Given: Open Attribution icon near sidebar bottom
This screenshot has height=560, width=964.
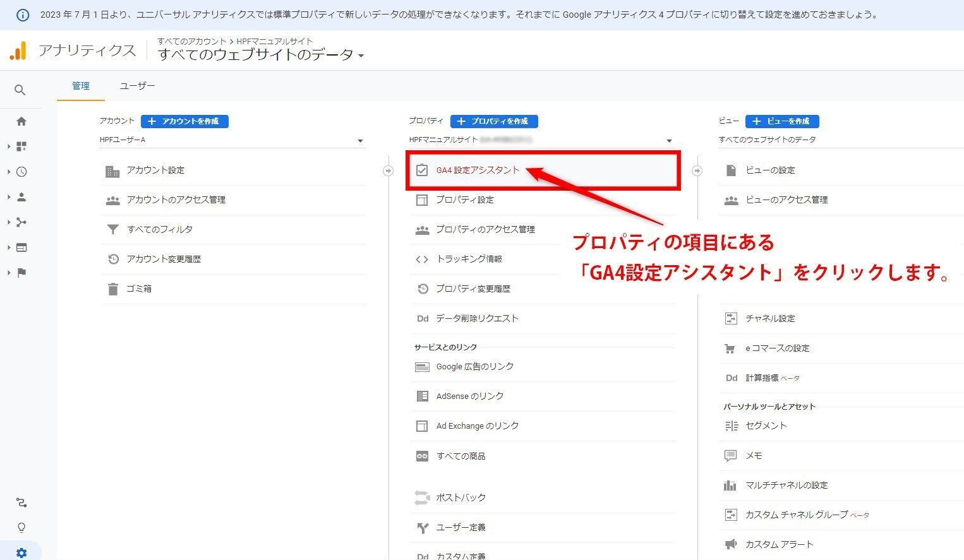Looking at the screenshot, I should pos(21,503).
